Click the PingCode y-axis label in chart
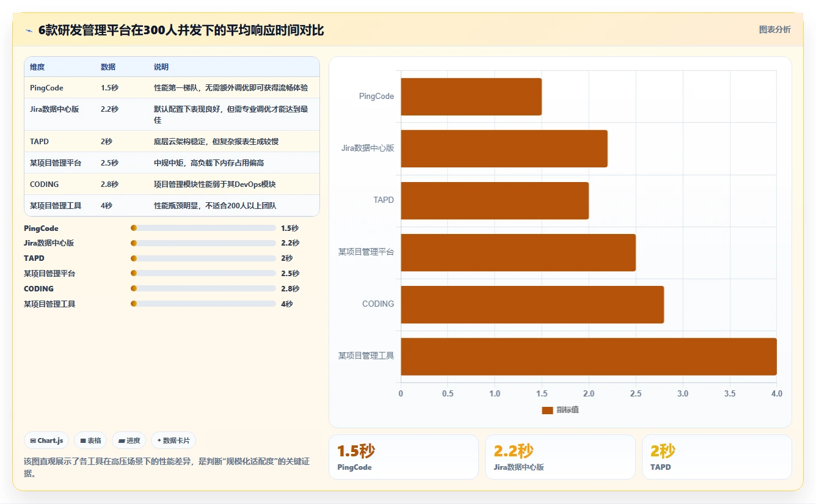This screenshot has height=504, width=816. (376, 97)
